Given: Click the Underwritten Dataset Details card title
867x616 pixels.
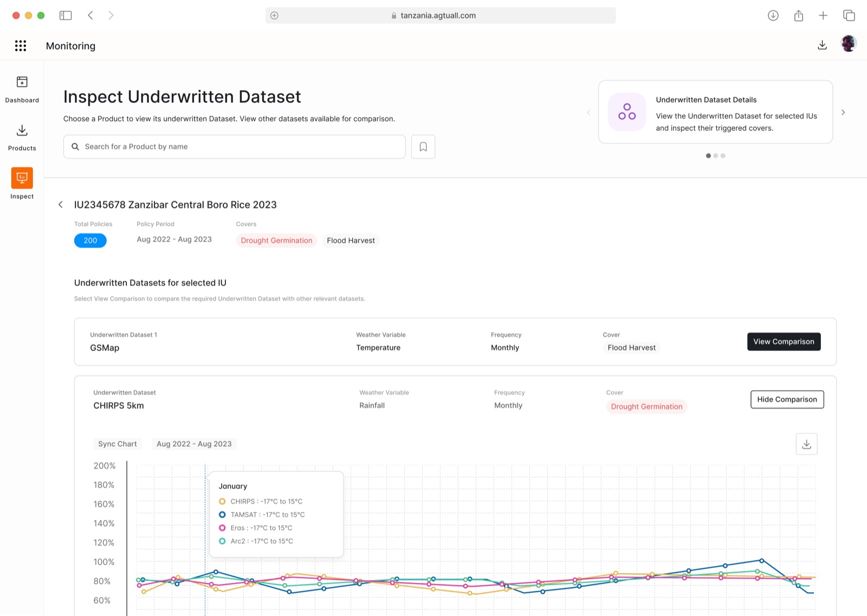Looking at the screenshot, I should [x=706, y=100].
